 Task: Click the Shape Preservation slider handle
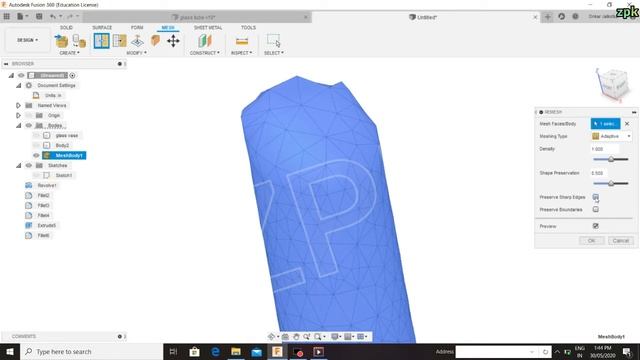(611, 184)
